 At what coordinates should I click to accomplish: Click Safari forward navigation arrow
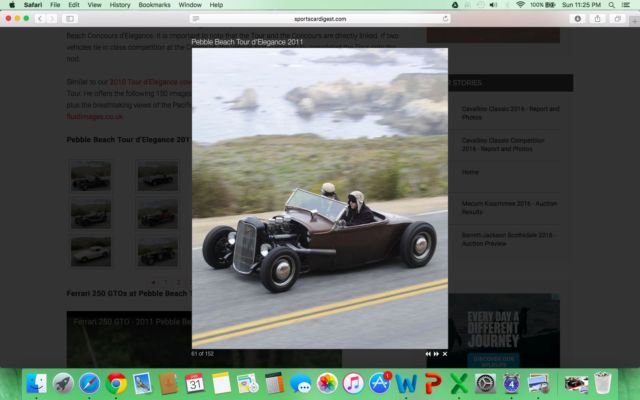point(52,18)
